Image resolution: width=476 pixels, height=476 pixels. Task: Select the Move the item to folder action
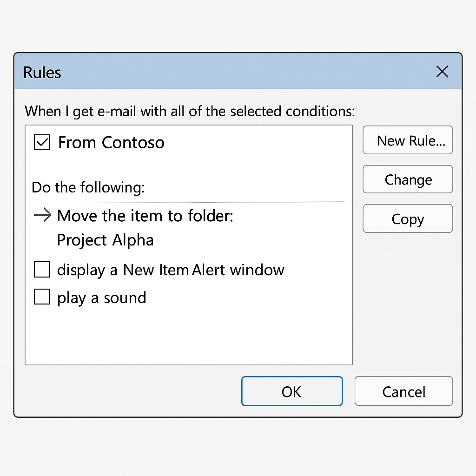pos(145,216)
